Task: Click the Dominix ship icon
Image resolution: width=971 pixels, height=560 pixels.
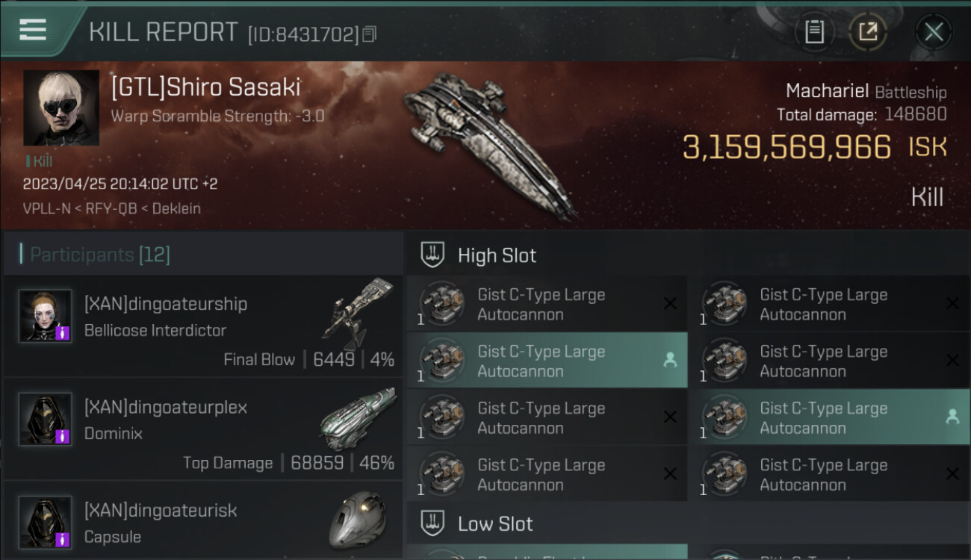Action: point(359,417)
